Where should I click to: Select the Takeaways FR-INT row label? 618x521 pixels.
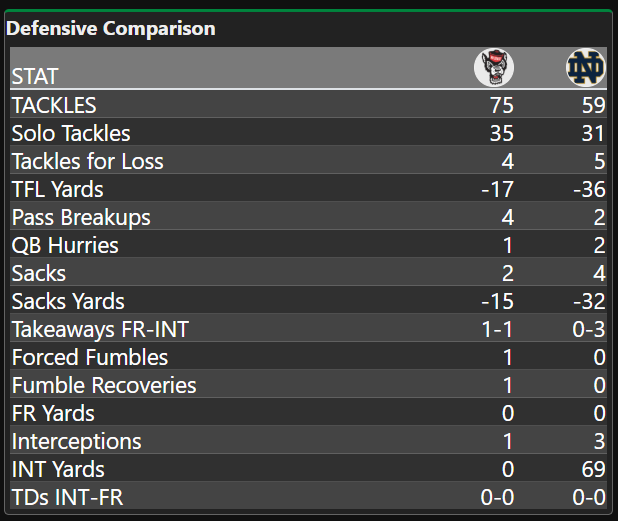[98, 329]
